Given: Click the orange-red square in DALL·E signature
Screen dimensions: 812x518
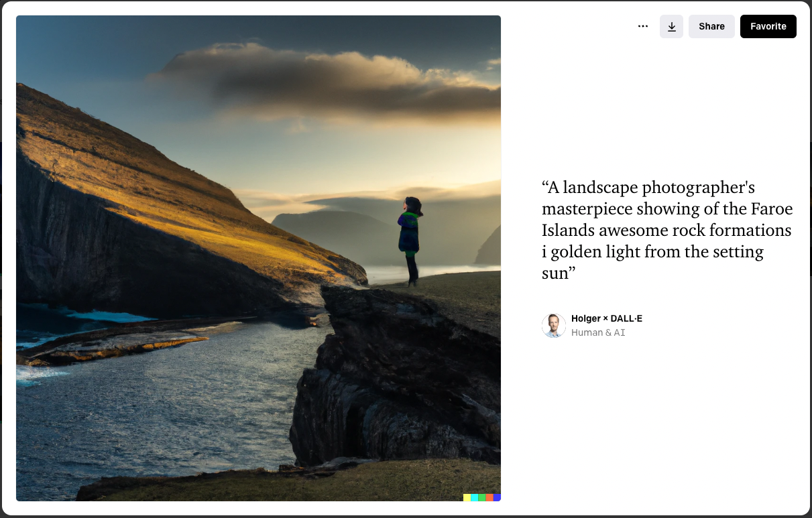Looking at the screenshot, I should pyautogui.click(x=489, y=497).
